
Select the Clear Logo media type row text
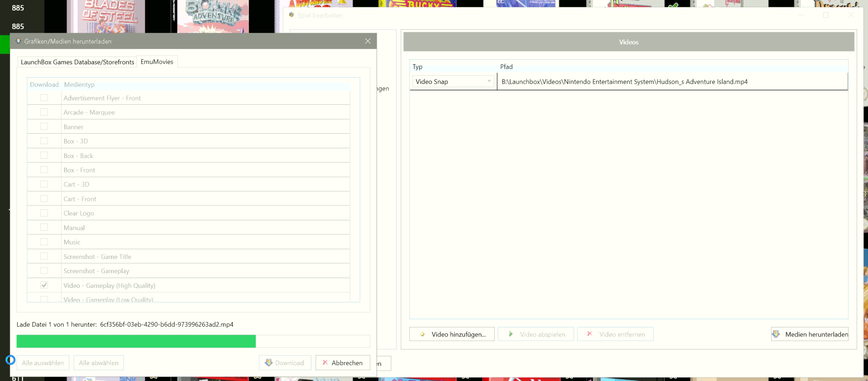coord(79,213)
